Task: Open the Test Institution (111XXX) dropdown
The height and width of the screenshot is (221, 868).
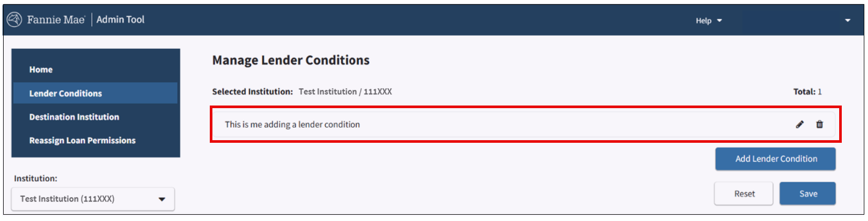Action: [93, 199]
